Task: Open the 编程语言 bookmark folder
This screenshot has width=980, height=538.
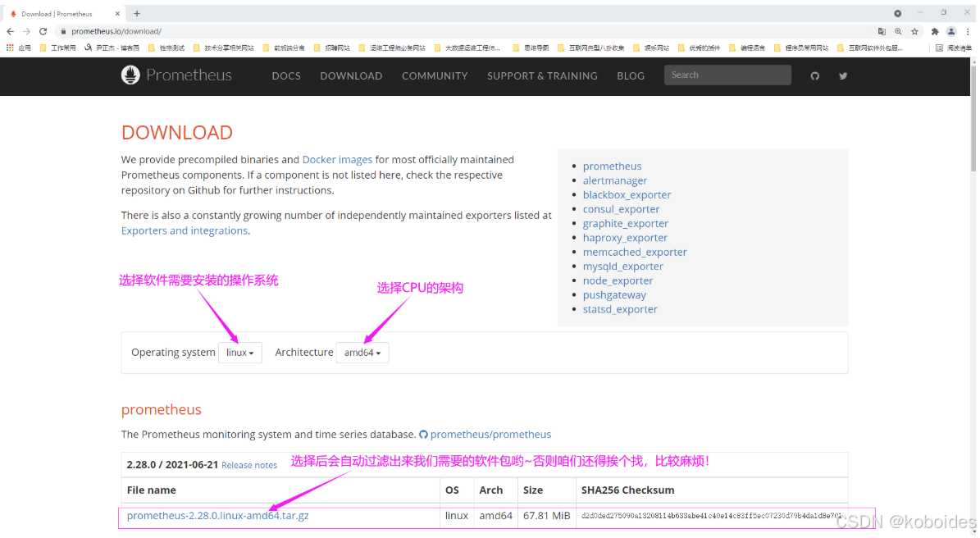Action: click(x=747, y=48)
